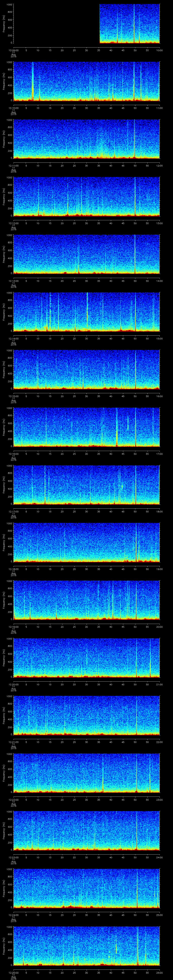The image size is (173, 980).
Task: Click the "12:22:00" start time label
Action: click(13, 800)
